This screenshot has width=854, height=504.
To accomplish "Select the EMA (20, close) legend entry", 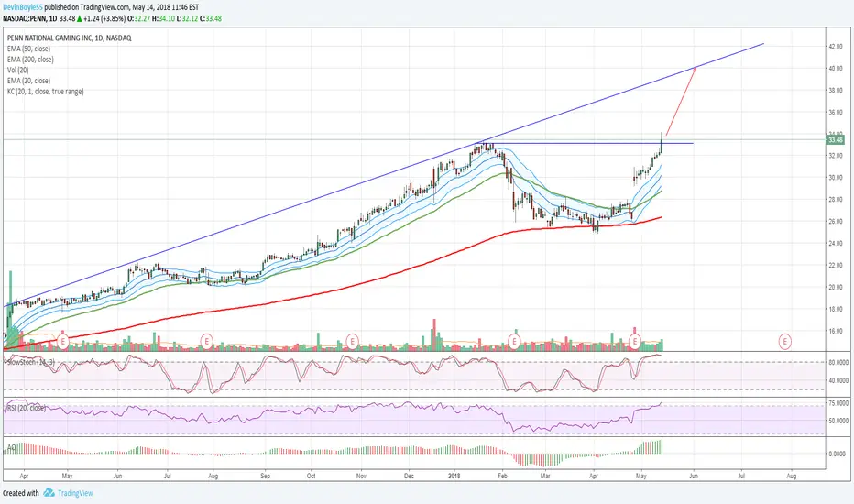I will coord(29,81).
